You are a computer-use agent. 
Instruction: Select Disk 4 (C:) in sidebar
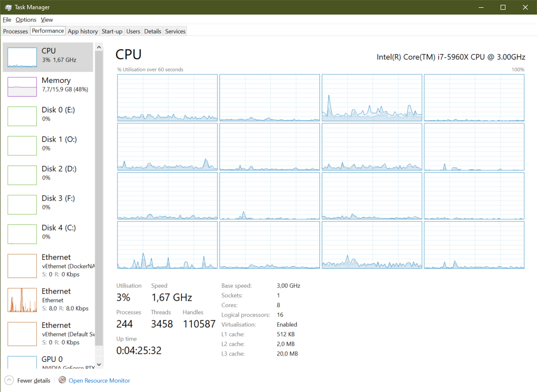click(48, 234)
